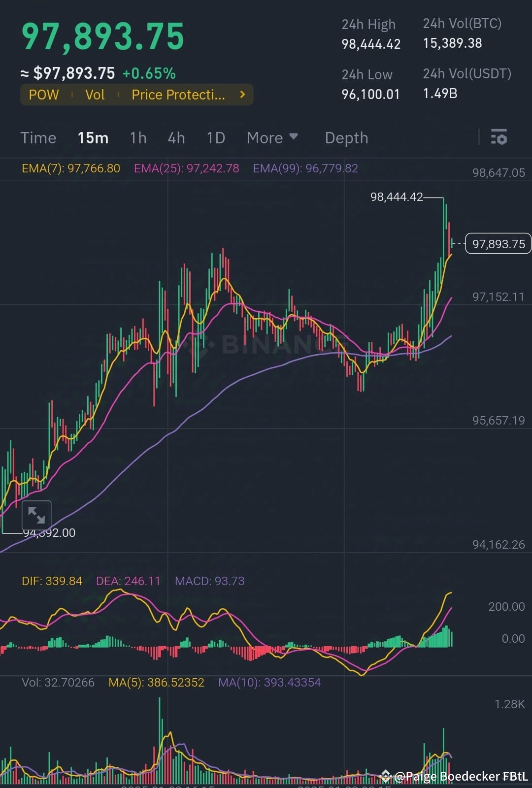532x788 pixels.
Task: Click the 24h High value 98,444.42
Action: coord(371,44)
